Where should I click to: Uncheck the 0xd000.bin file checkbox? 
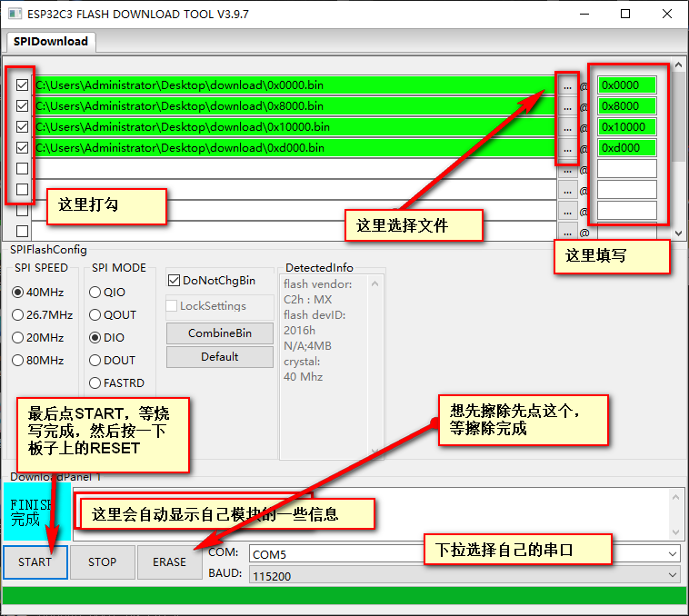click(x=22, y=147)
